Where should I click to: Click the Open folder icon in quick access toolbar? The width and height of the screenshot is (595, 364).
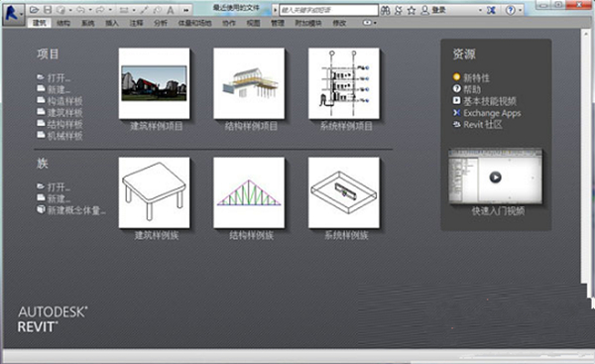pos(34,10)
